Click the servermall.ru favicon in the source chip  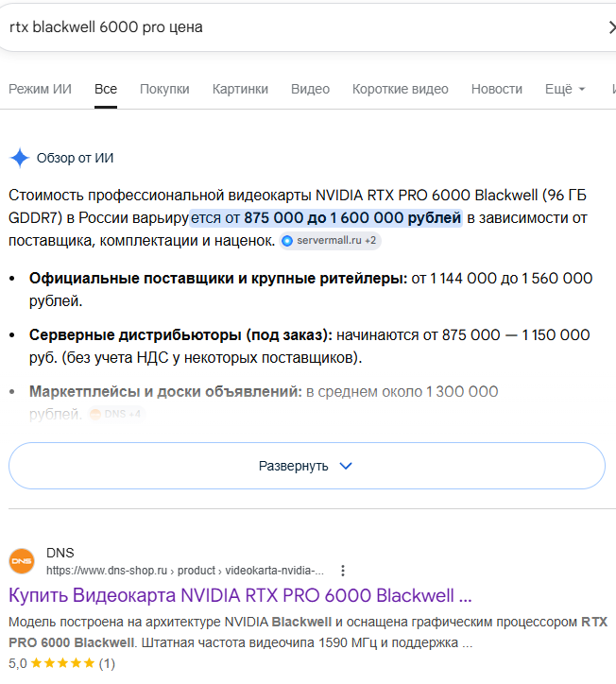coord(287,241)
